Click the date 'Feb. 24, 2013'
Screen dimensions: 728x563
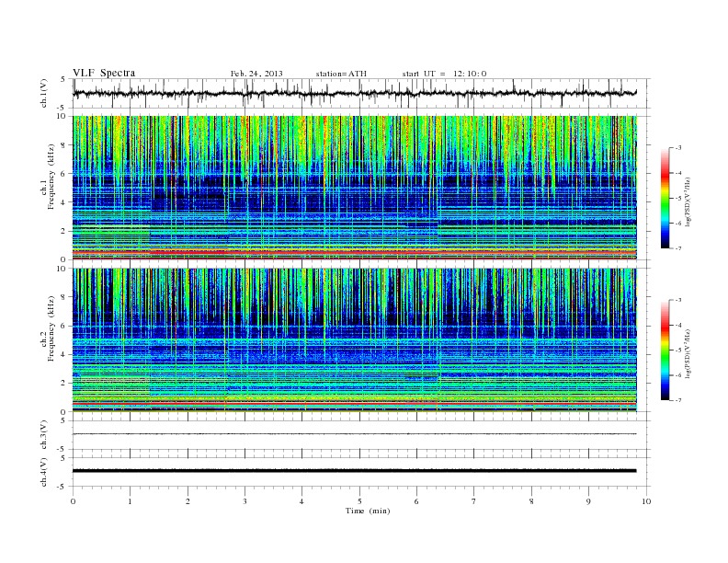256,74
